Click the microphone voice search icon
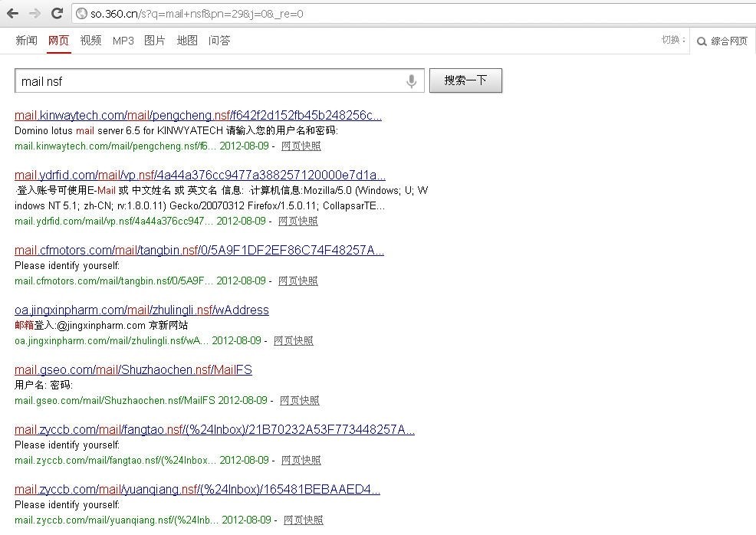756x535 pixels. pos(412,81)
